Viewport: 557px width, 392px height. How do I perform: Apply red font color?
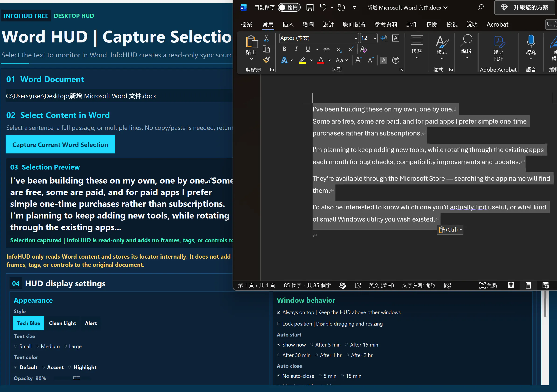[x=321, y=60]
